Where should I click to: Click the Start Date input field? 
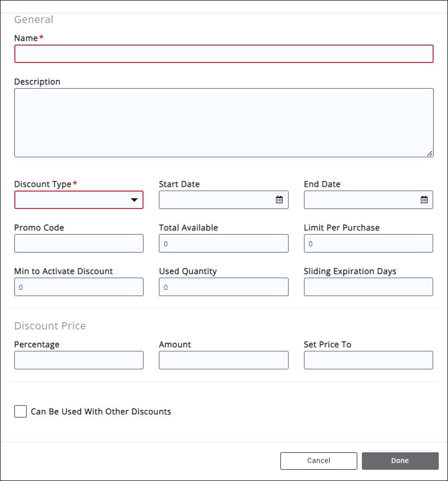[216, 200]
